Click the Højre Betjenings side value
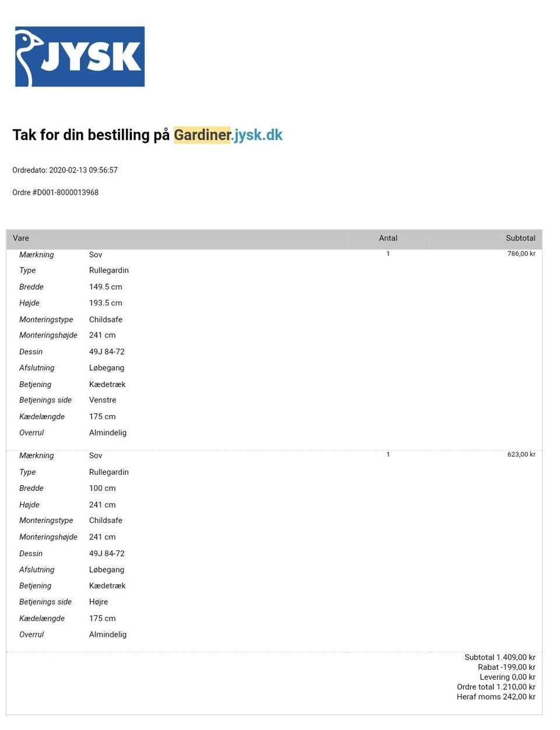 tap(99, 602)
